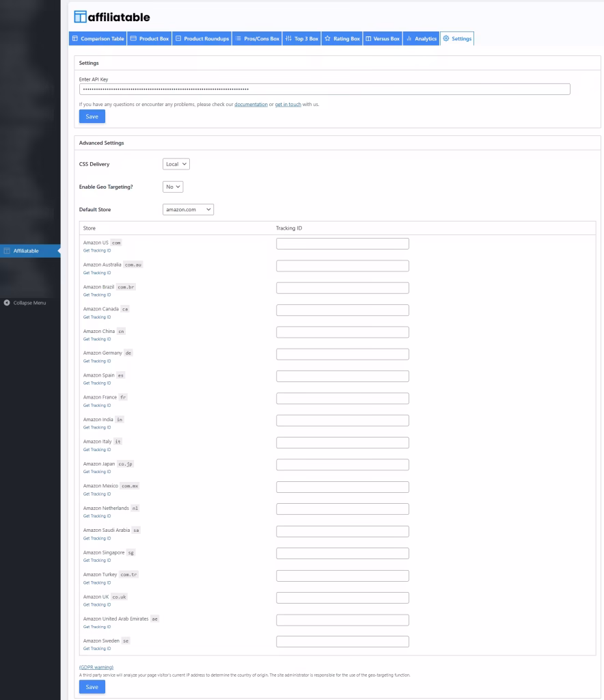604x700 pixels.
Task: Click Amazon Italy Tracking ID field
Action: [x=342, y=442]
